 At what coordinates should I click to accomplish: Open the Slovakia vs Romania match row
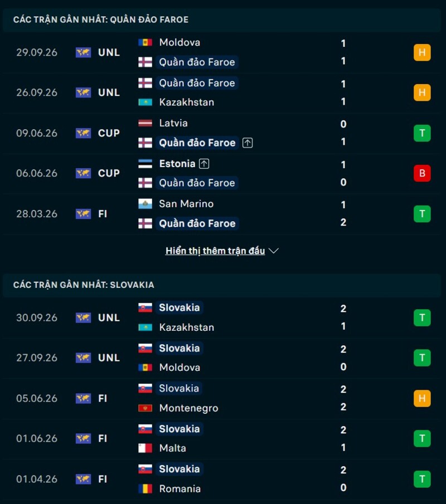click(x=223, y=479)
